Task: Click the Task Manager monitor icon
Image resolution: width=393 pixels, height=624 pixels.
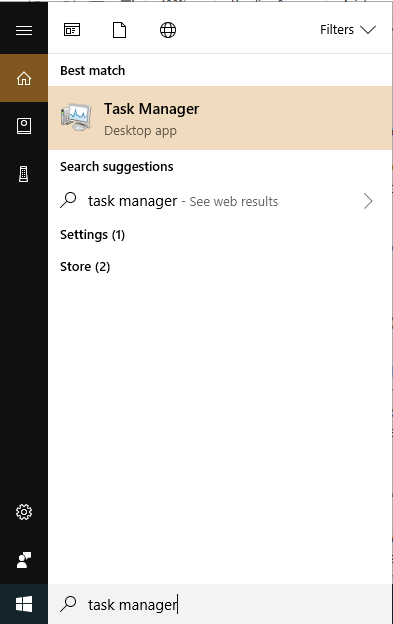Action: click(76, 117)
